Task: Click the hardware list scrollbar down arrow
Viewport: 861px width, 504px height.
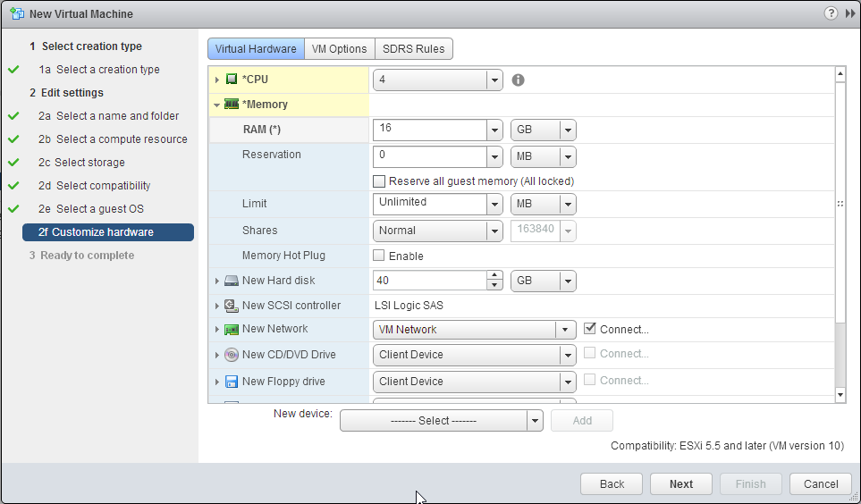Action: coord(840,395)
